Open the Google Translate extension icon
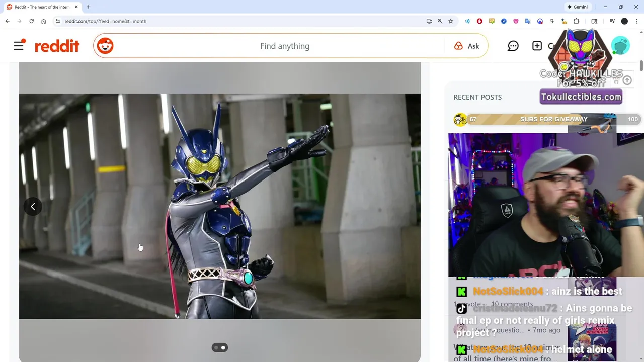The width and height of the screenshot is (644, 362). [x=528, y=21]
